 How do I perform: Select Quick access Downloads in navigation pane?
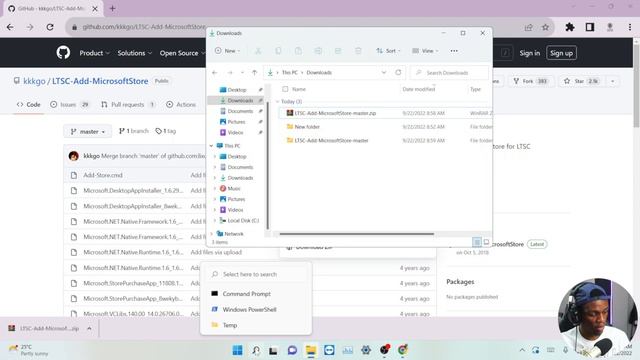(x=237, y=100)
